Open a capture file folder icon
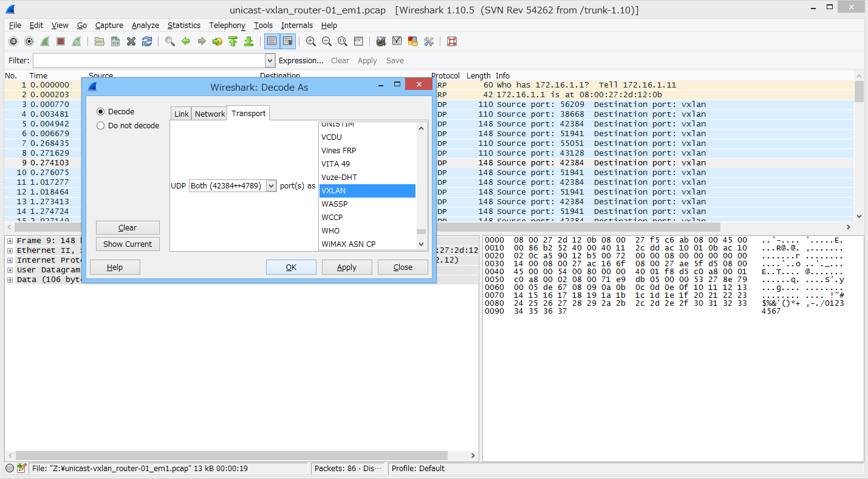 click(100, 41)
